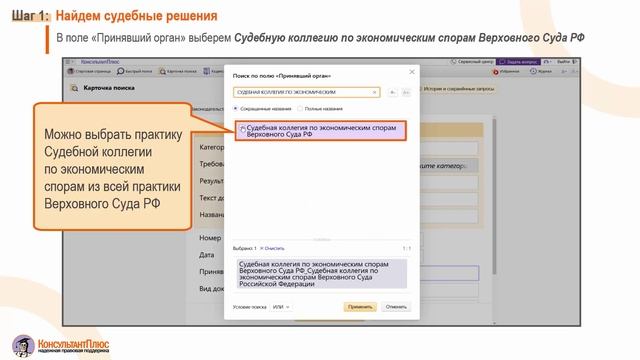This screenshot has height=360, width=640.
Task: Click the search input containing «СУДЕБНАЯ КОЛЛЕГИЯ ПО ЭКОНОМИЧЕСКИМ»
Action: [x=307, y=92]
